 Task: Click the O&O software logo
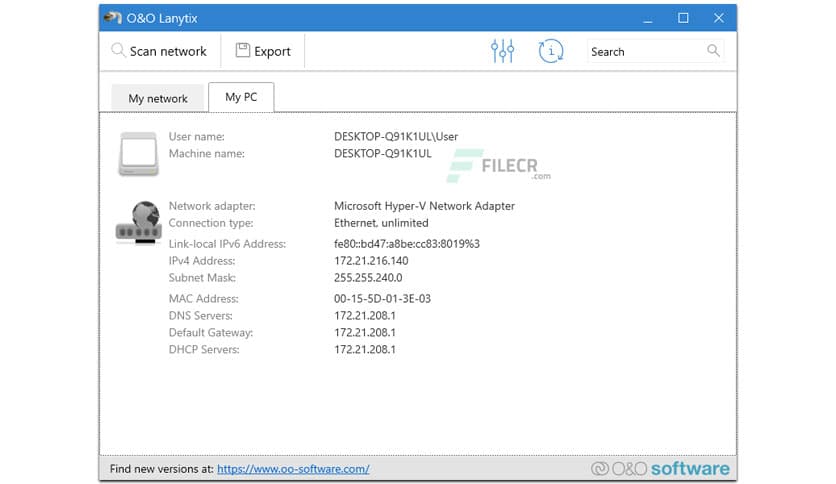click(x=661, y=468)
